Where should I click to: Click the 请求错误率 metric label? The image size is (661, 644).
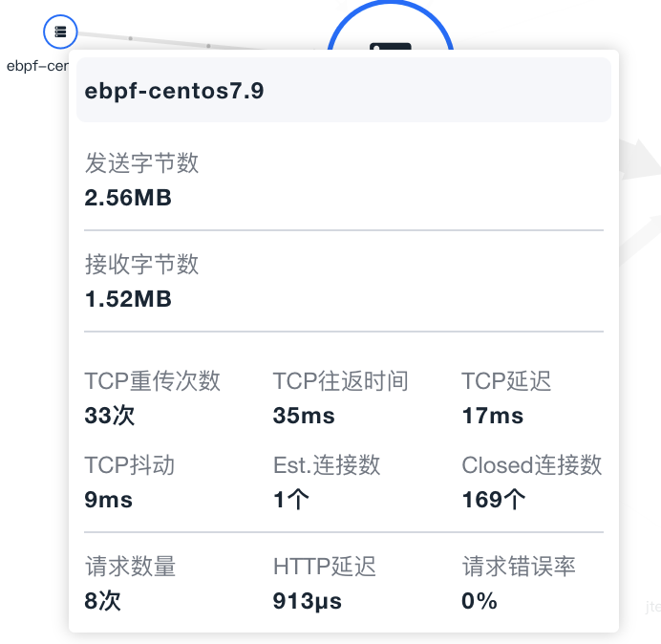[519, 568]
